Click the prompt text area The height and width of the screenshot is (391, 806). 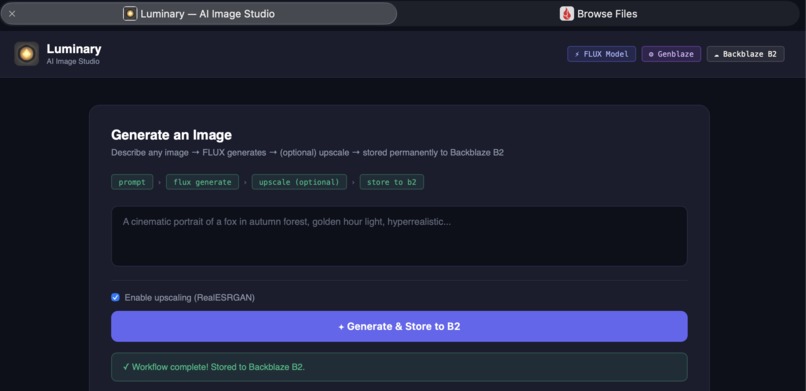tap(399, 236)
